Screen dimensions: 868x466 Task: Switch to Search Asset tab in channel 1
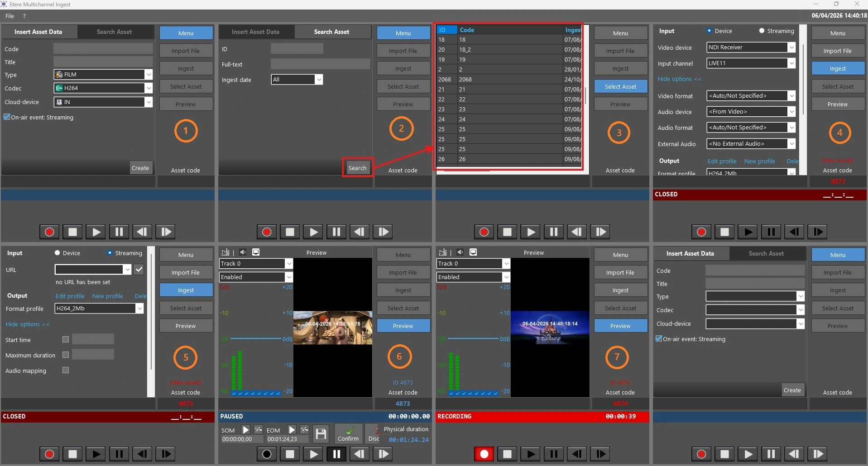[114, 32]
